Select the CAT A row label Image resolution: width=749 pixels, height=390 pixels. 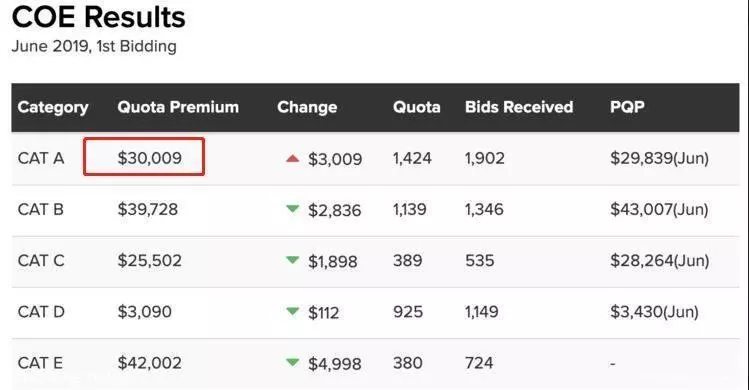[x=41, y=158]
